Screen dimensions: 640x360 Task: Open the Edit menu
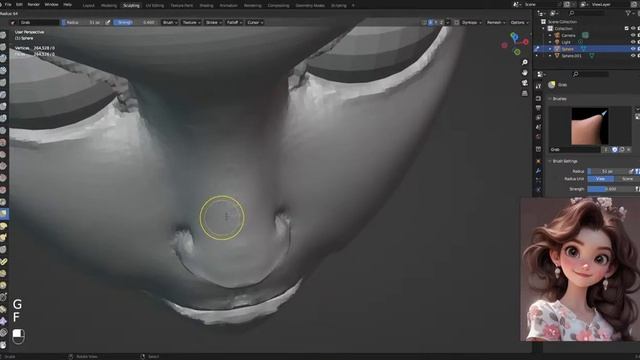click(x=19, y=4)
